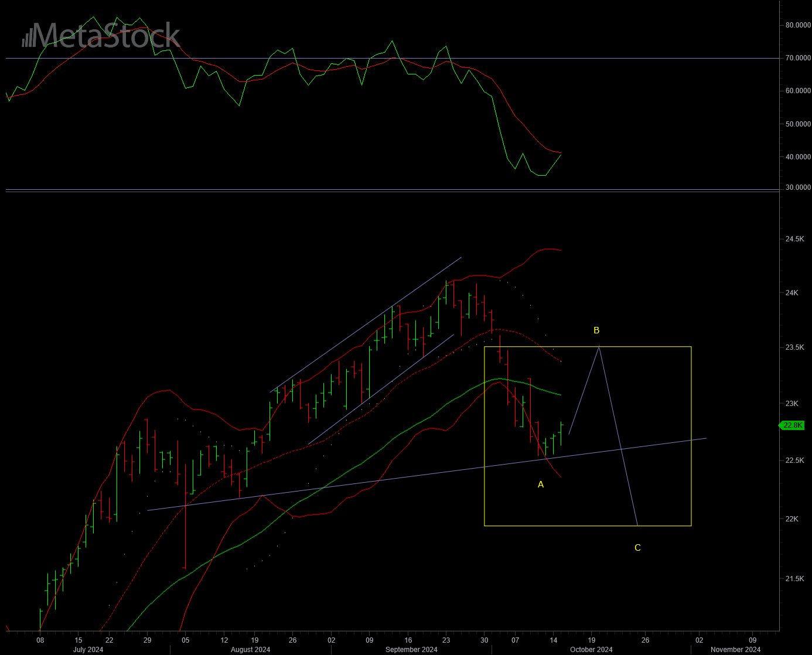812x655 pixels.
Task: Click the 50.0000 indicator scale value
Action: [798, 124]
